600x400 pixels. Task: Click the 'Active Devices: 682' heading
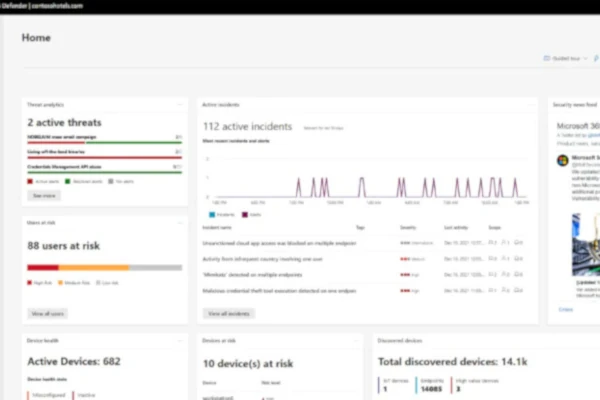point(74,361)
